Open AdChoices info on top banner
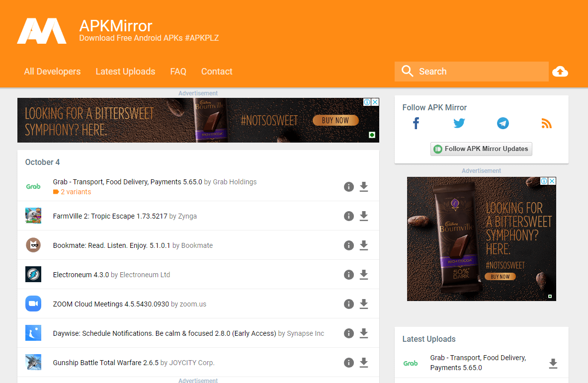 click(x=367, y=102)
